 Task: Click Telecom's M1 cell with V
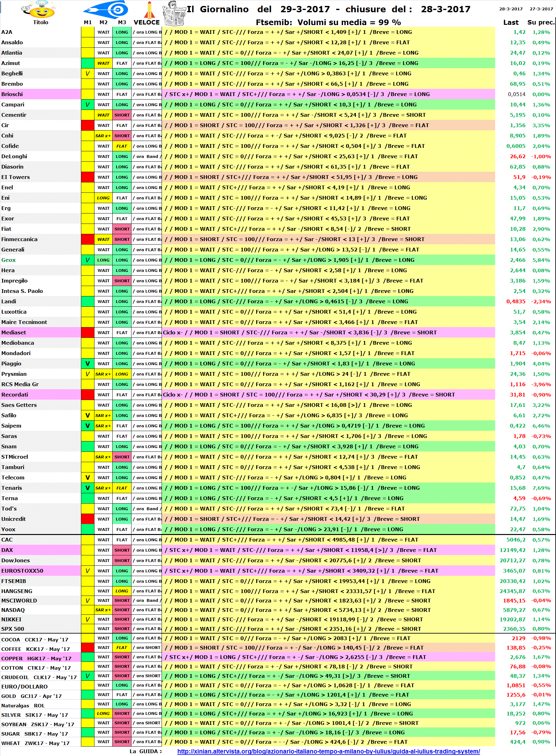tap(88, 478)
